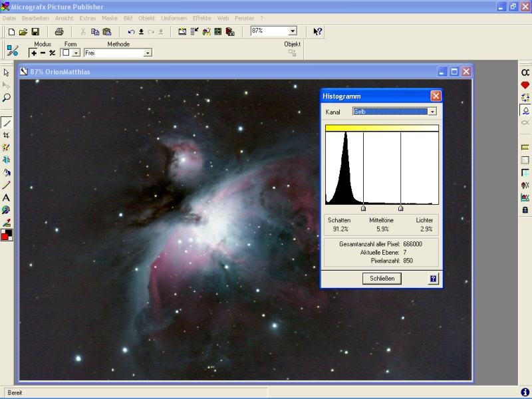Toggle rulers icon in right toolbar
532x399 pixels.
tap(525, 148)
